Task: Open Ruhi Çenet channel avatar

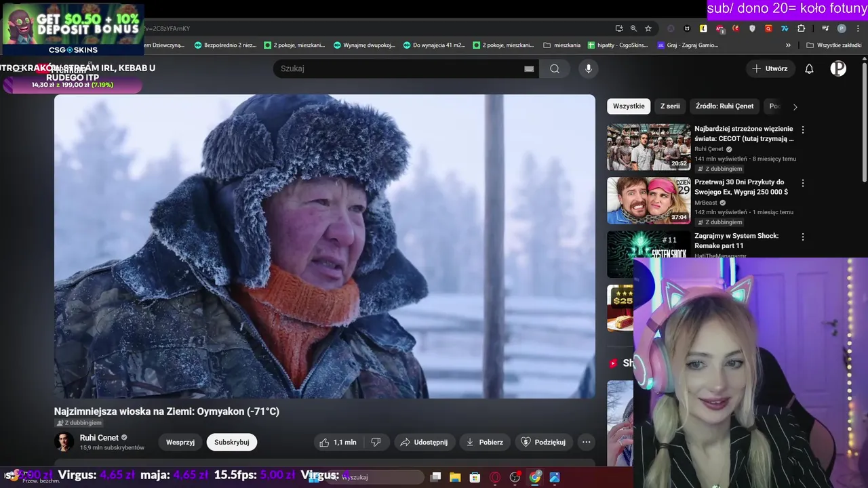Action: [64, 442]
